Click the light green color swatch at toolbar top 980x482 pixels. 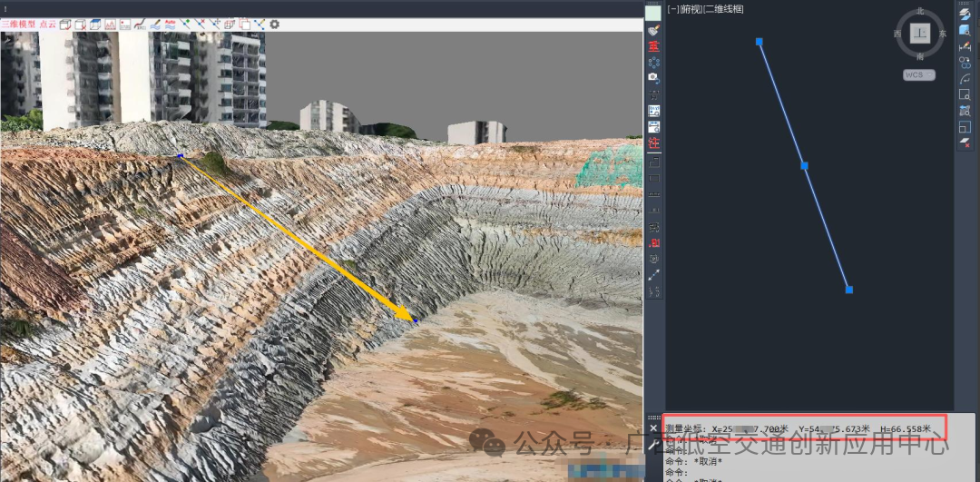(653, 14)
